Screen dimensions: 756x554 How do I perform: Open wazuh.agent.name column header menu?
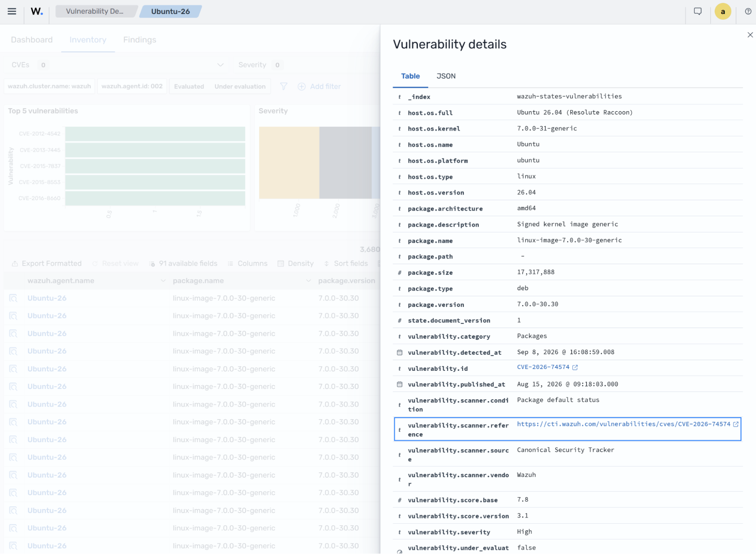click(163, 281)
